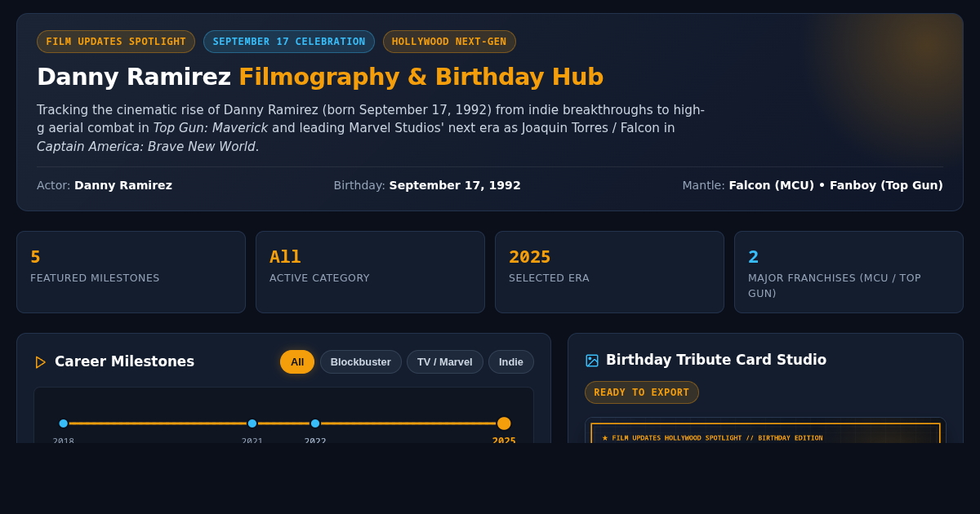The width and height of the screenshot is (980, 514).
Task: Click the Hollywood Next-Gen badge
Action: coord(449,42)
